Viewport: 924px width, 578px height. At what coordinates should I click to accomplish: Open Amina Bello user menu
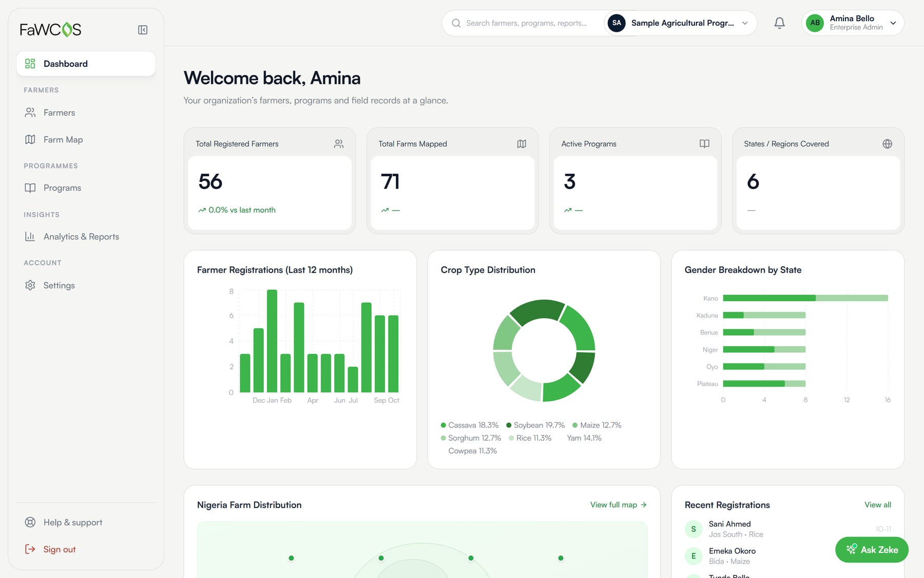tap(853, 23)
